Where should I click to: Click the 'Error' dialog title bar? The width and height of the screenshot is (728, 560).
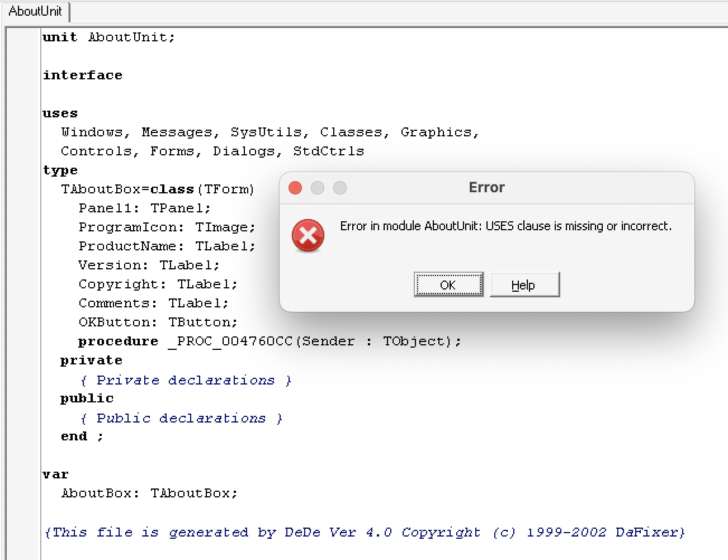[486, 188]
